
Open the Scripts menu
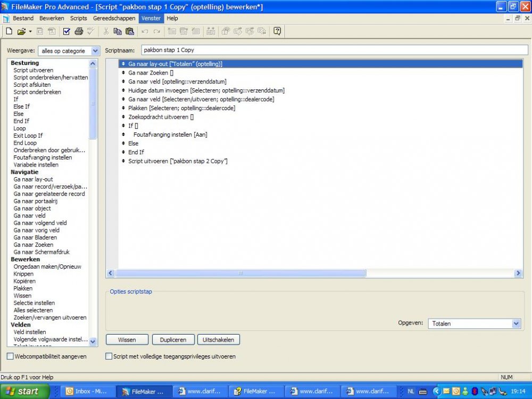click(78, 18)
